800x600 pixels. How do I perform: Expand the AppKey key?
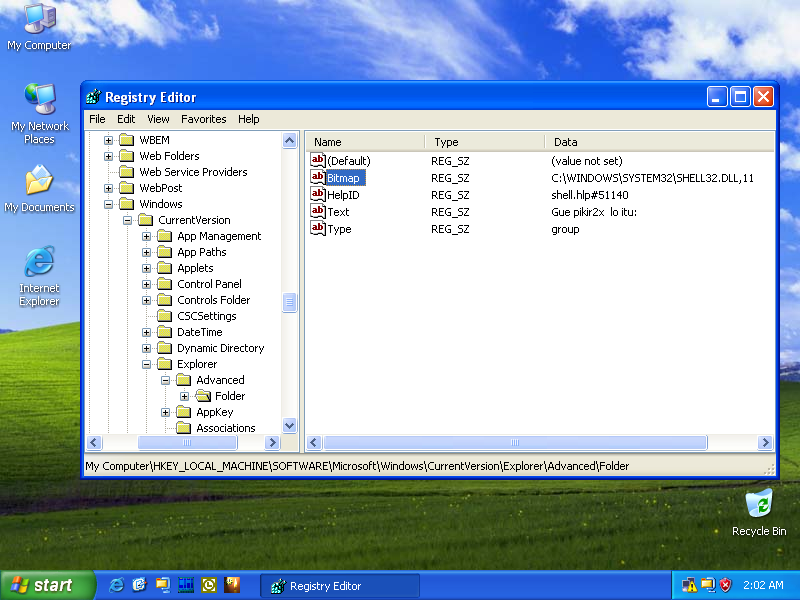[165, 412]
